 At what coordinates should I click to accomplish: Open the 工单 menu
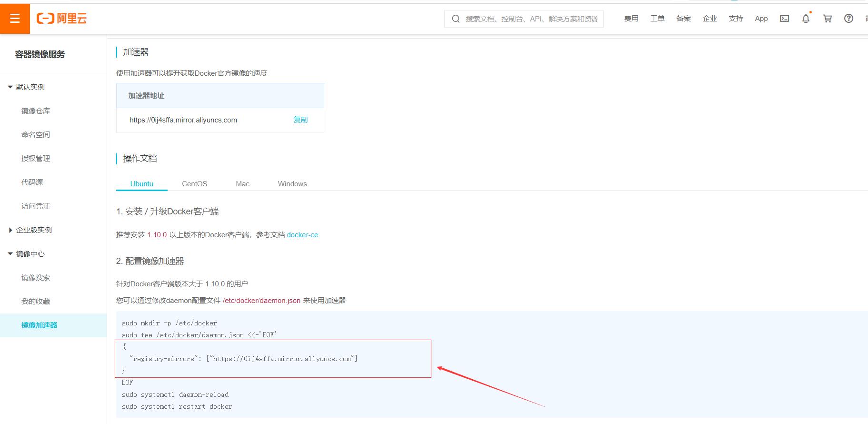pos(658,19)
